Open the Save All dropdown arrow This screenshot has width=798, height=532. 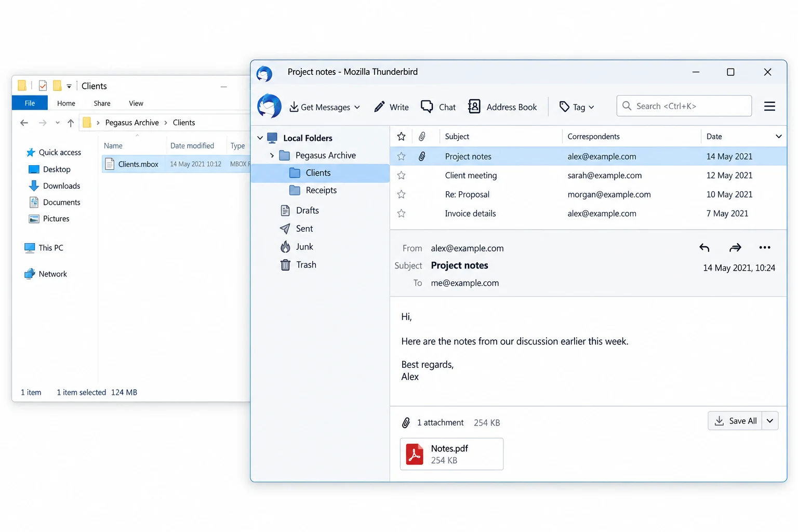770,421
